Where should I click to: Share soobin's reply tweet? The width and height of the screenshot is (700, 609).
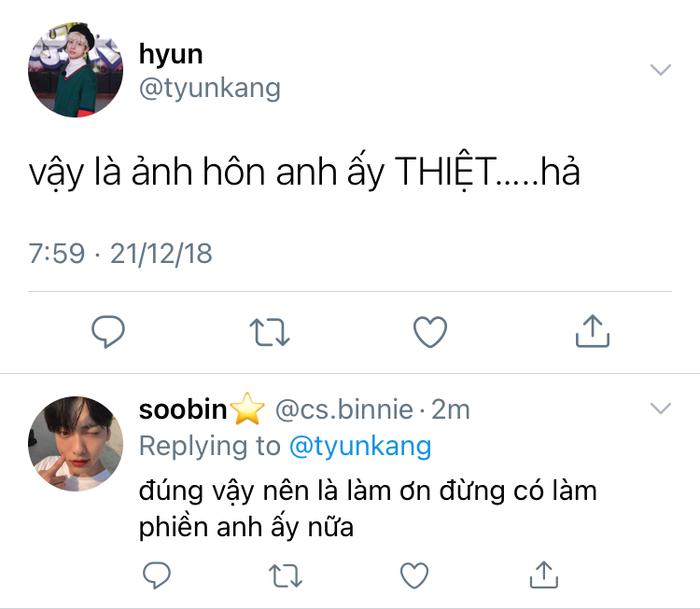click(x=542, y=574)
